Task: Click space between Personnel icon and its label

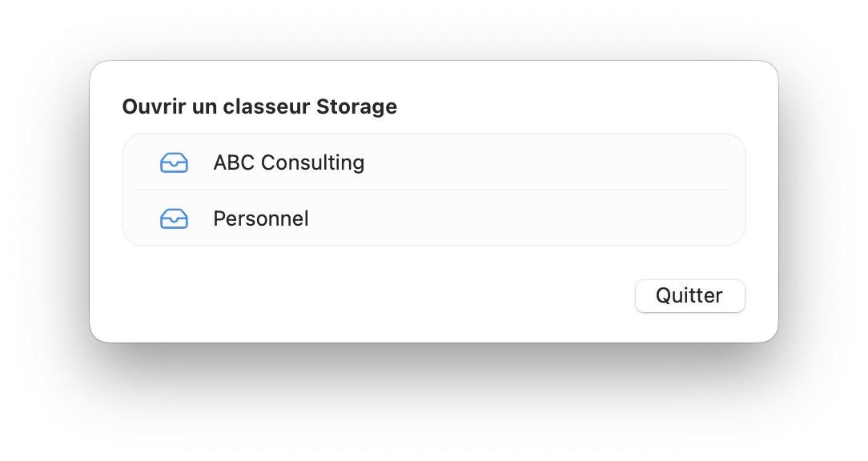Action: pyautogui.click(x=200, y=218)
